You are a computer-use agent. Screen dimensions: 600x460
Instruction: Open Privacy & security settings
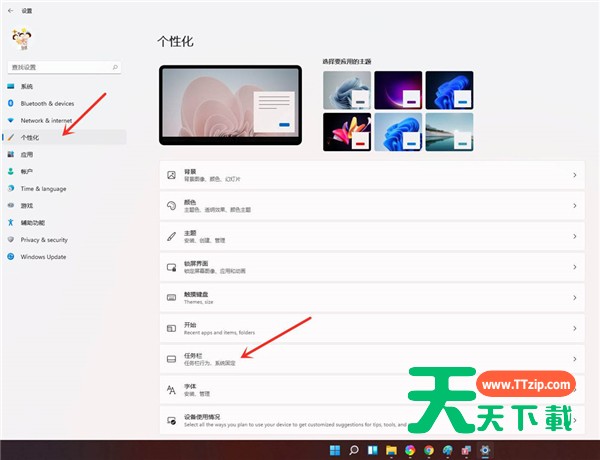tap(64, 240)
